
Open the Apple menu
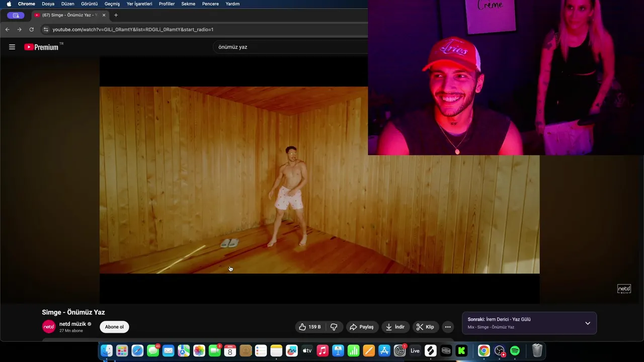[9, 4]
